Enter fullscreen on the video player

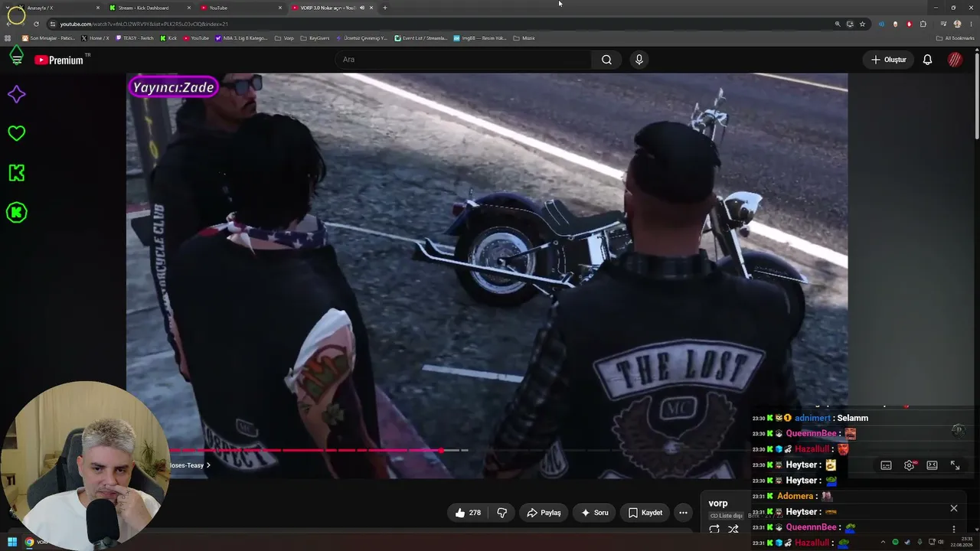tap(955, 465)
